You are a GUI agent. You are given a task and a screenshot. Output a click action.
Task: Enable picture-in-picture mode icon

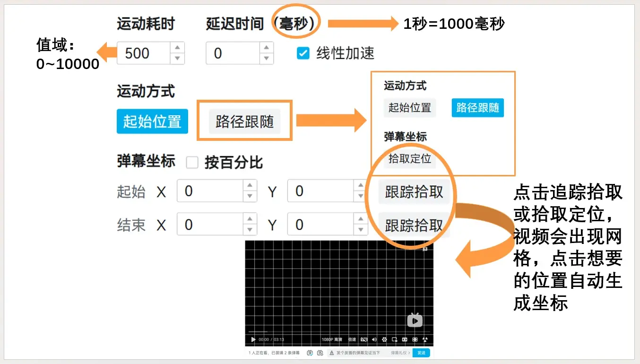point(395,339)
